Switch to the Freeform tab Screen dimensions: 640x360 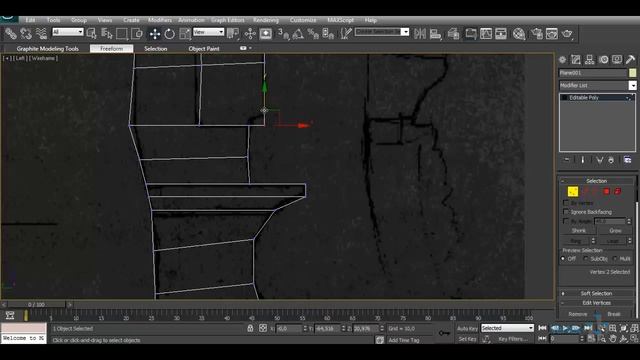click(x=111, y=49)
